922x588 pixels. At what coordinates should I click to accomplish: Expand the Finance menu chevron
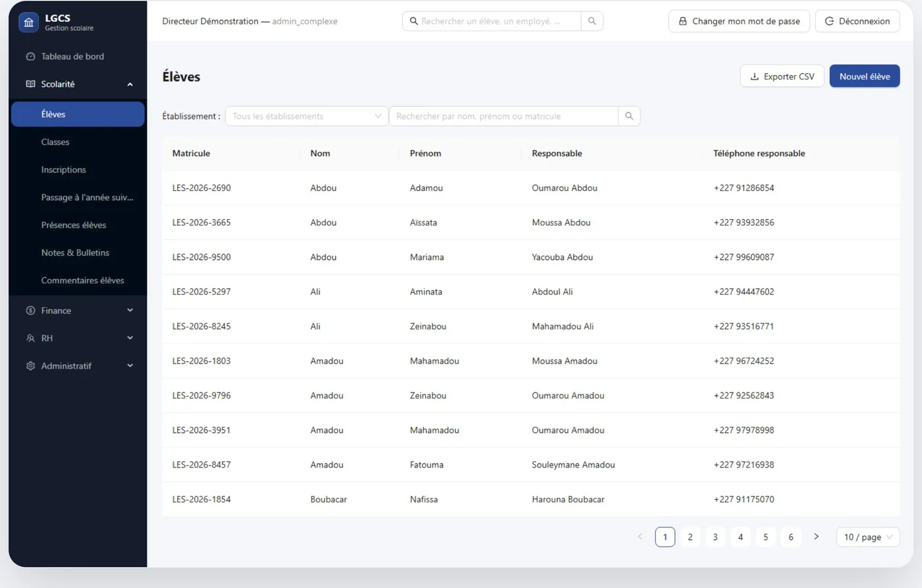(130, 311)
